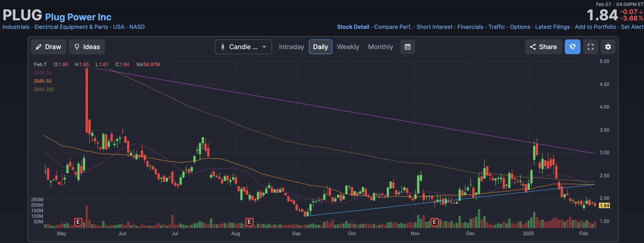Click the Set Alert link
The image size is (644, 243).
click(x=632, y=27)
